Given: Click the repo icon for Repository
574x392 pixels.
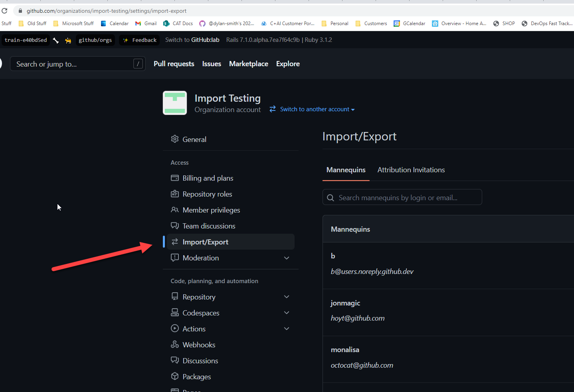Looking at the screenshot, I should click(x=175, y=296).
